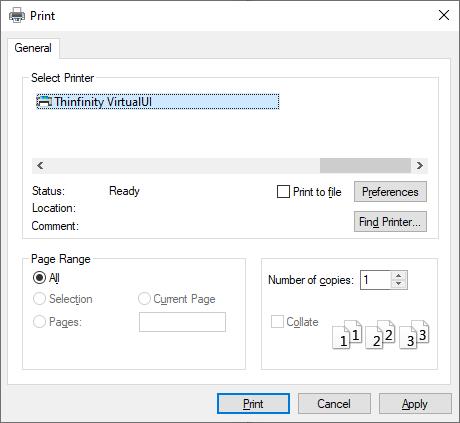Screen dimensions: 460x423
Task: Click the collate pages illustration labeled 1
Action: tap(347, 334)
